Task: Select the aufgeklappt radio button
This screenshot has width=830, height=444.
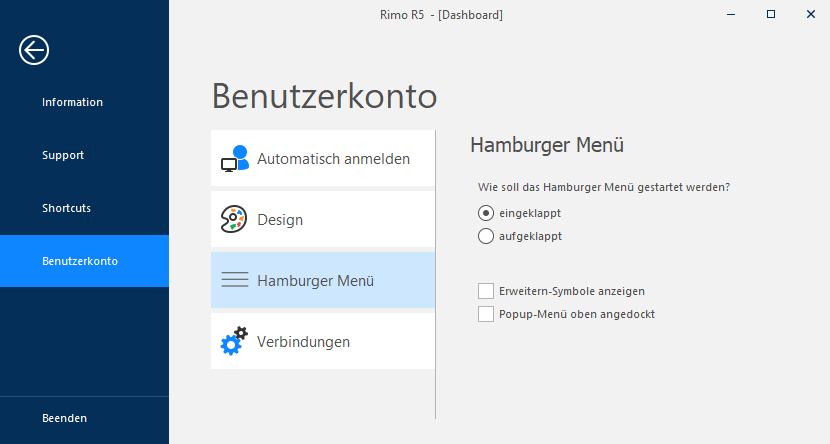Action: tap(485, 236)
